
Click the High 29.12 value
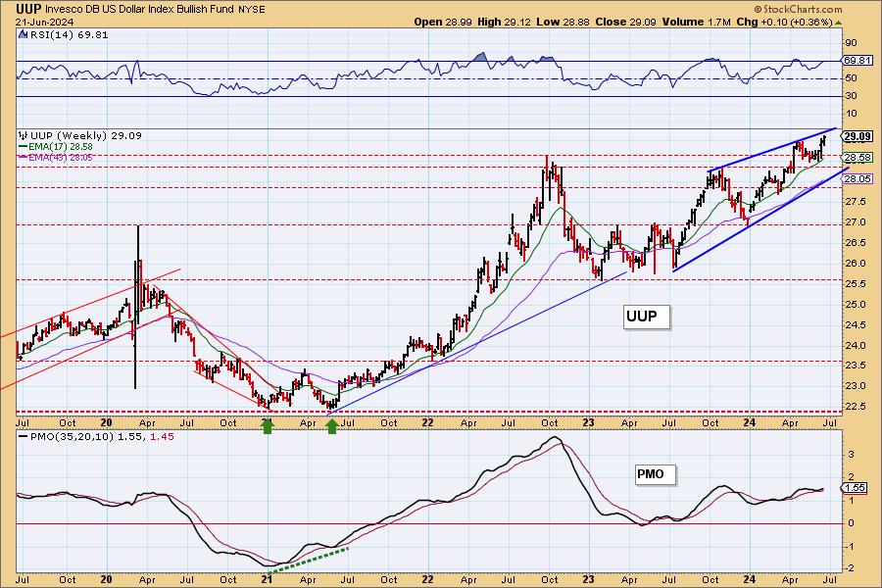pos(505,22)
